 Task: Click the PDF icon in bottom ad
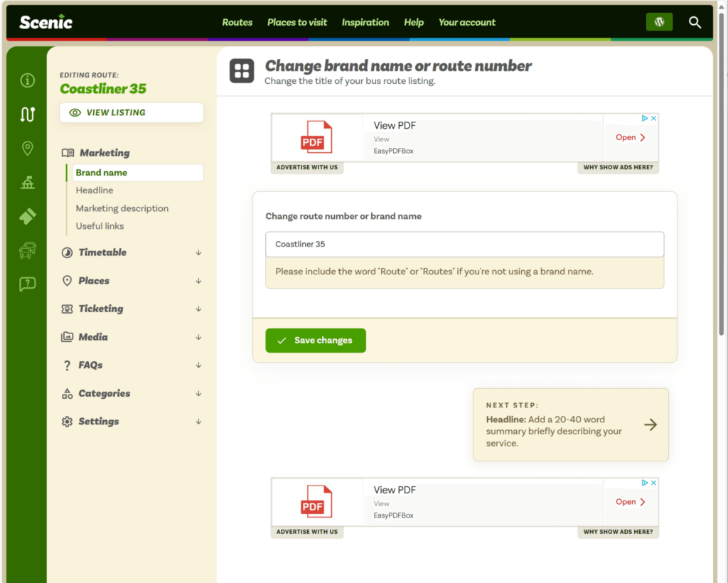click(316, 501)
